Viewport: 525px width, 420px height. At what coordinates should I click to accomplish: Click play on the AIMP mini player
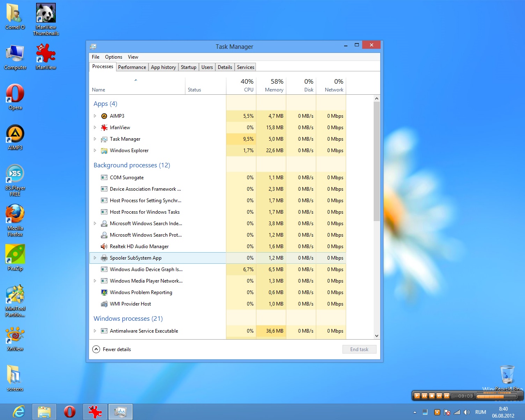tap(417, 396)
